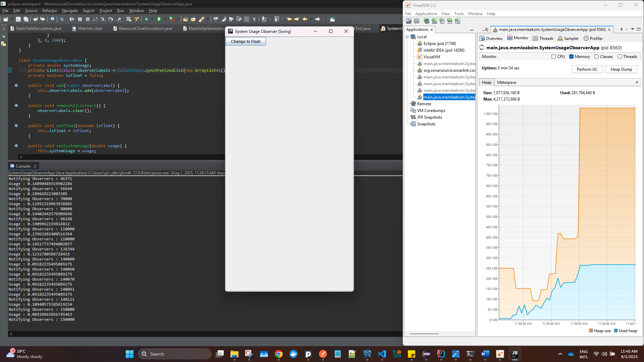The image size is (644, 362).
Task: Uncheck the Memory monitor checkbox
Action: pos(571,57)
